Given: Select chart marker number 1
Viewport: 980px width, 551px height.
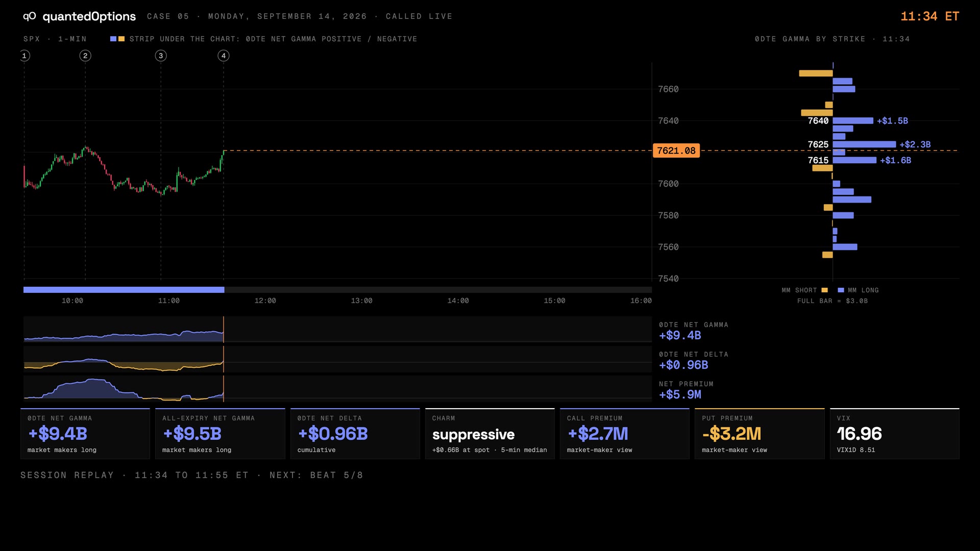Looking at the screenshot, I should click(24, 56).
